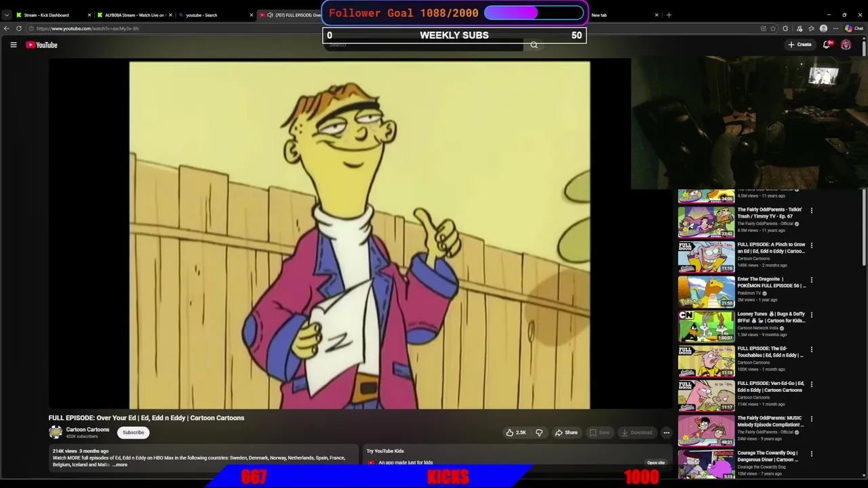Expand the tab search dropdown arrow
This screenshot has height=488, width=868.
(6, 15)
